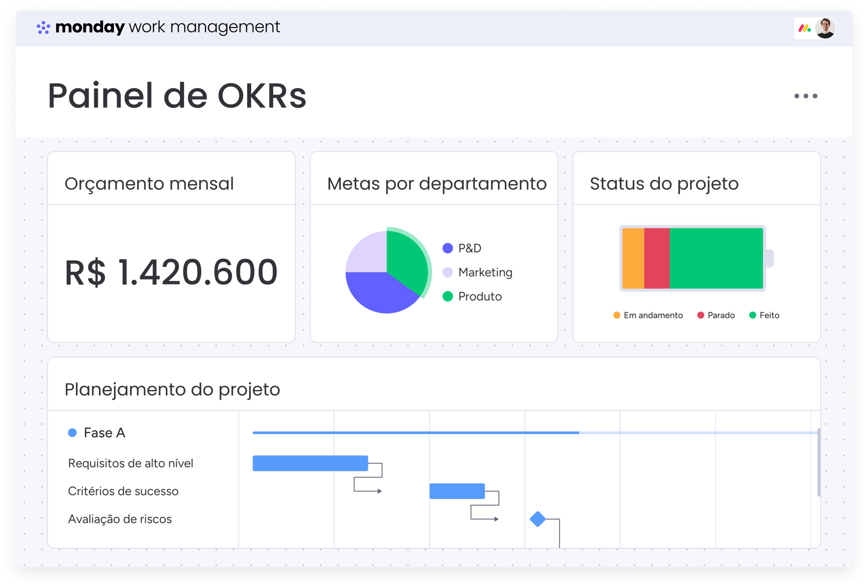Click the Critérios de sucesso Gantt bar
The width and height of the screenshot is (868, 588).
(x=457, y=491)
